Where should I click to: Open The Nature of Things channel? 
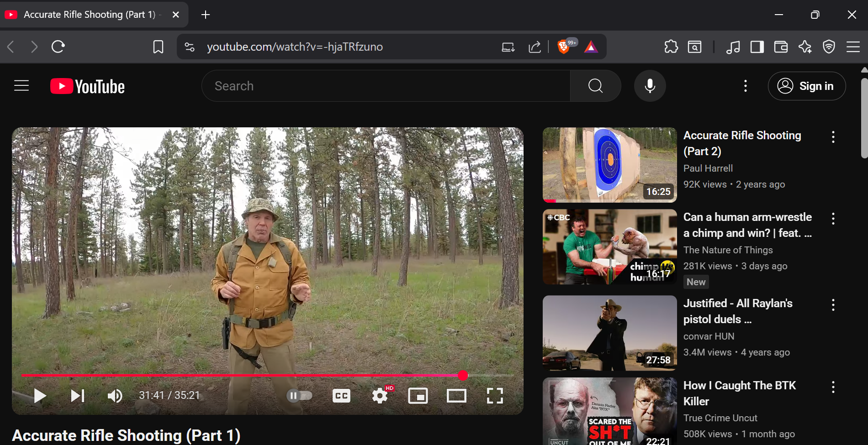click(x=728, y=250)
